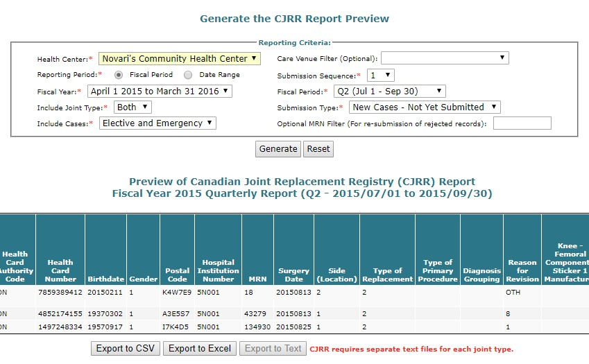Open the Fiscal Period Q2 dropdown

(x=389, y=92)
